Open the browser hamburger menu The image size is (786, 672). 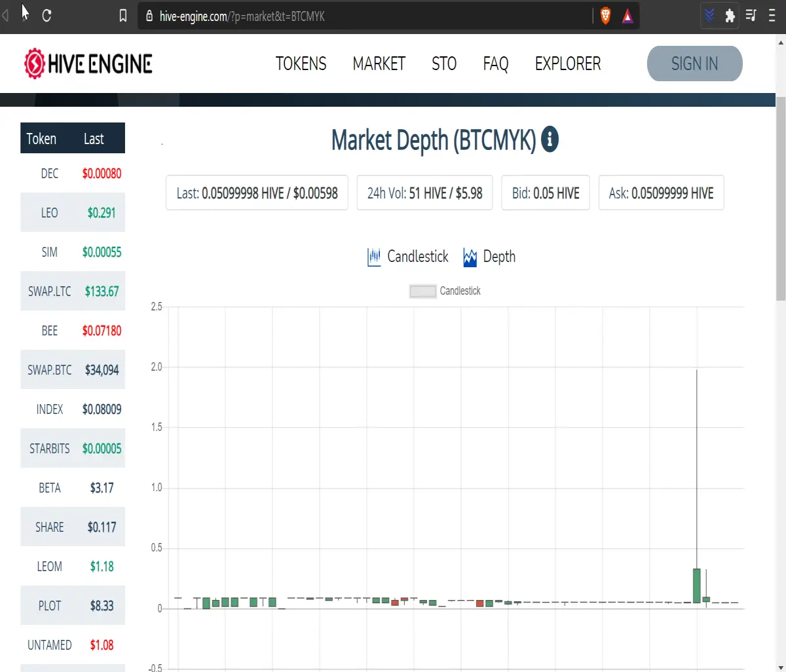[x=772, y=16]
